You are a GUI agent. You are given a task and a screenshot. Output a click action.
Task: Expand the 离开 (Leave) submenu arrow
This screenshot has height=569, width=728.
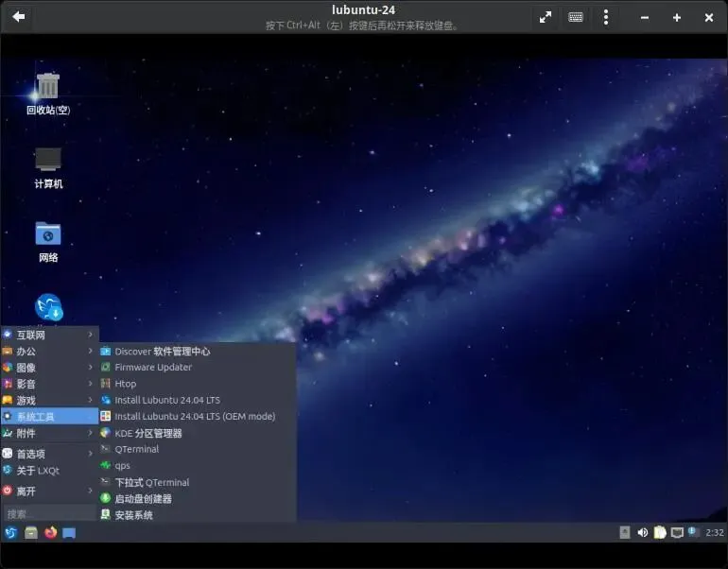(90, 491)
